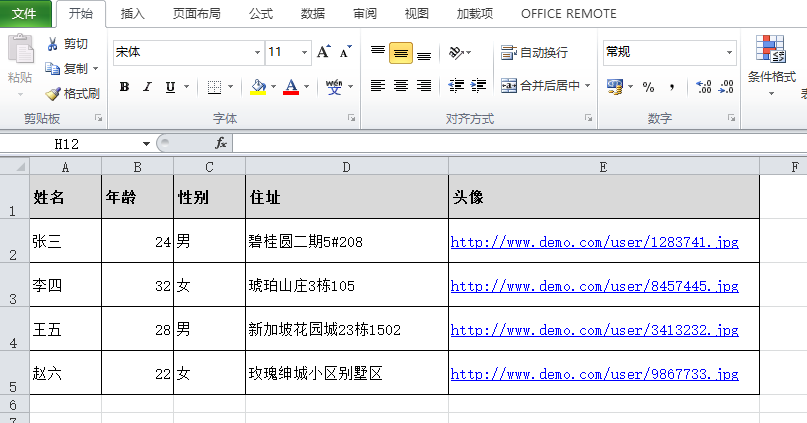The image size is (807, 423).
Task: Click the Copy button
Action: 66,68
